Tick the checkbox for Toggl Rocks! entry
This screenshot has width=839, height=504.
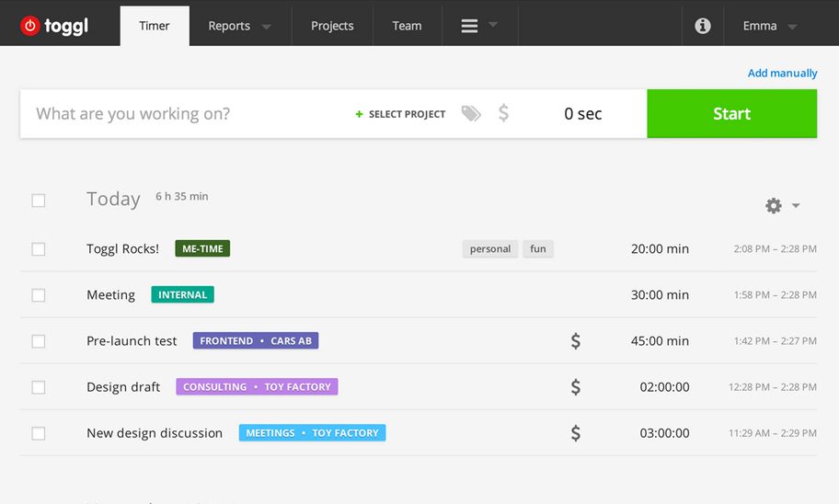(39, 249)
